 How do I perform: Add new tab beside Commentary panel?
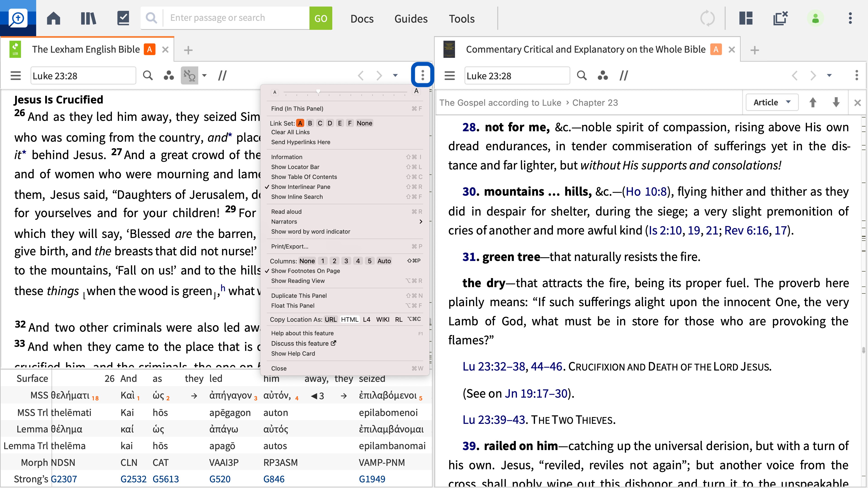[755, 50]
